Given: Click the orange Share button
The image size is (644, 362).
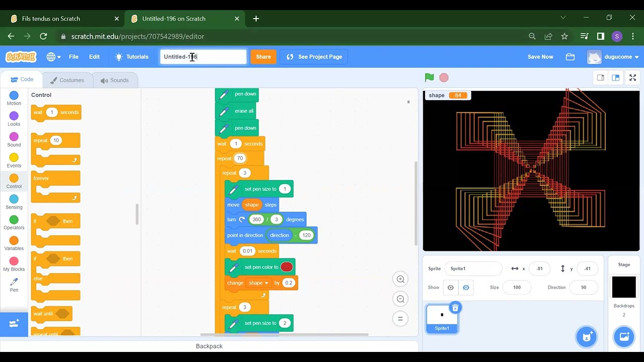Looking at the screenshot, I should [263, 57].
